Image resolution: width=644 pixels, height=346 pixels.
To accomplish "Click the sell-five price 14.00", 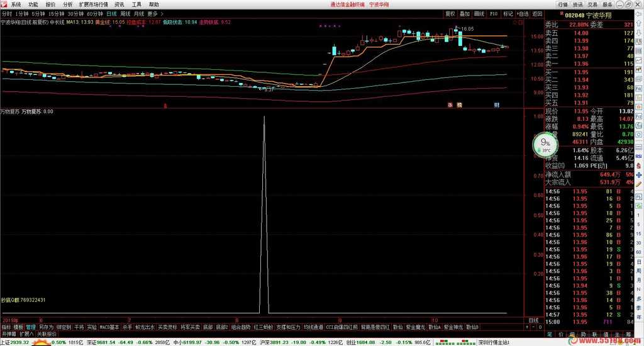I will pyautogui.click(x=581, y=33).
